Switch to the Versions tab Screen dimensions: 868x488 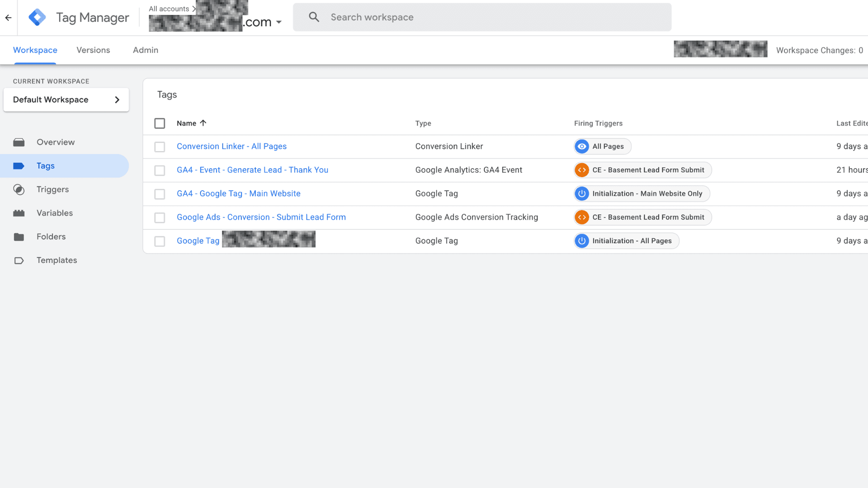click(93, 50)
